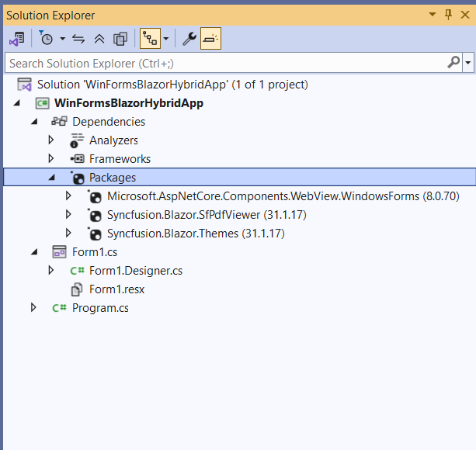476x450 pixels.
Task: Toggle Show All Files icon
Action: pos(120,39)
